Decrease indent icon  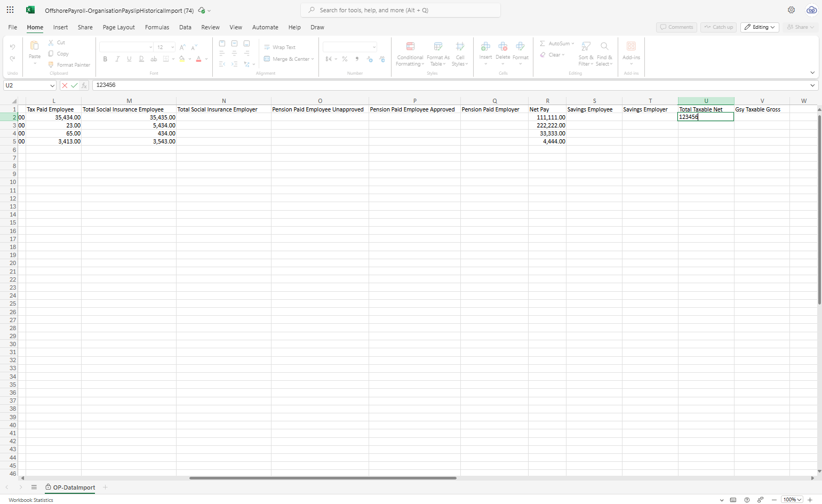[222, 64]
